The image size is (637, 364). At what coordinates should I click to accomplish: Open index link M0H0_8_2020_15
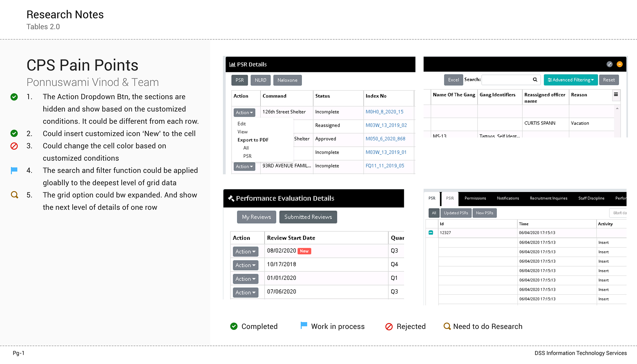[384, 112]
